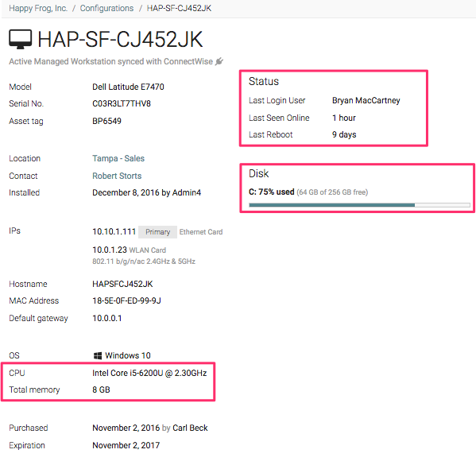This screenshot has height=465, width=476.
Task: Click the 802.11 b/g/n/ac wireless note
Action: coord(144,262)
